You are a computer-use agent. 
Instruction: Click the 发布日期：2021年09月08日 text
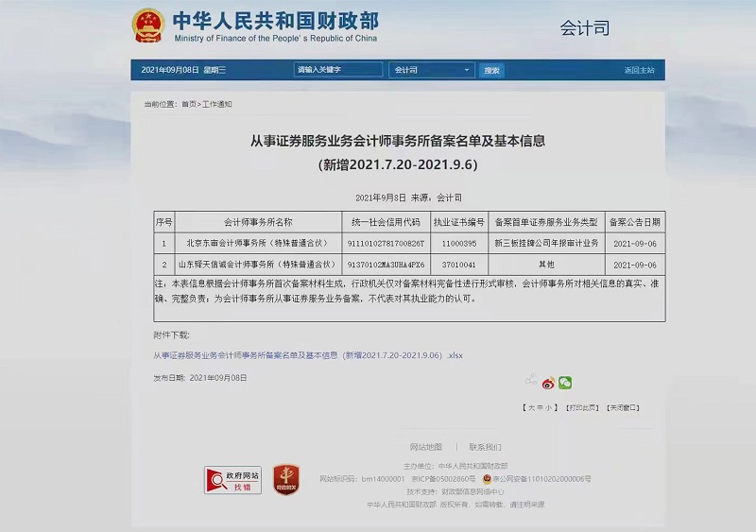[x=200, y=378]
